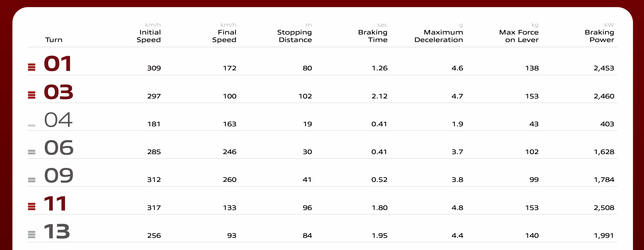644x250 pixels.
Task: Click the red bars icon next to Turn 03
Action: [32, 95]
